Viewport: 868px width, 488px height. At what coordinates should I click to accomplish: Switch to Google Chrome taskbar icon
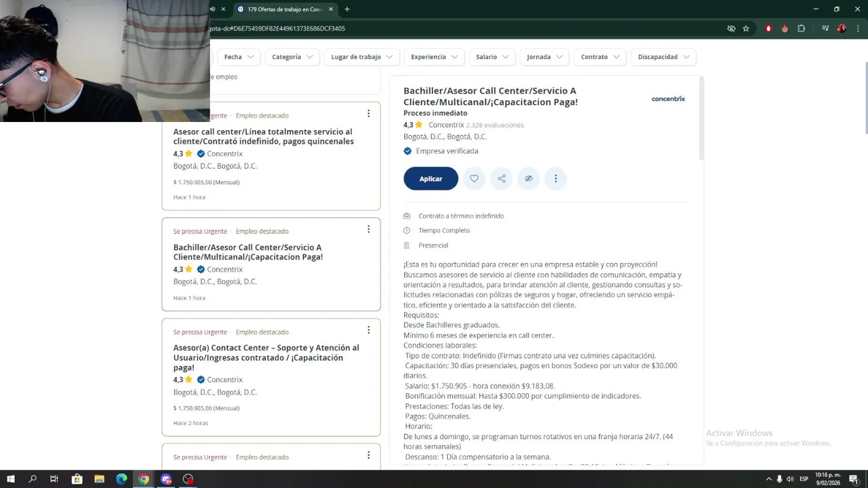[x=144, y=479]
